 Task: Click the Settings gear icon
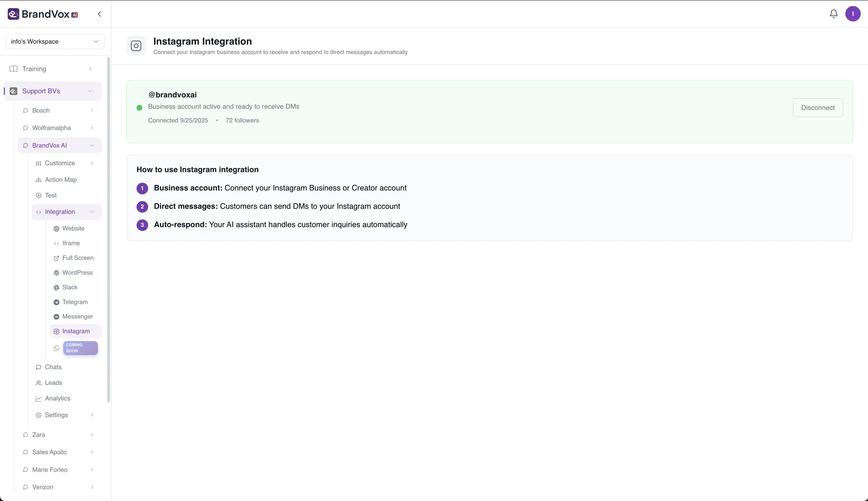[x=39, y=415]
